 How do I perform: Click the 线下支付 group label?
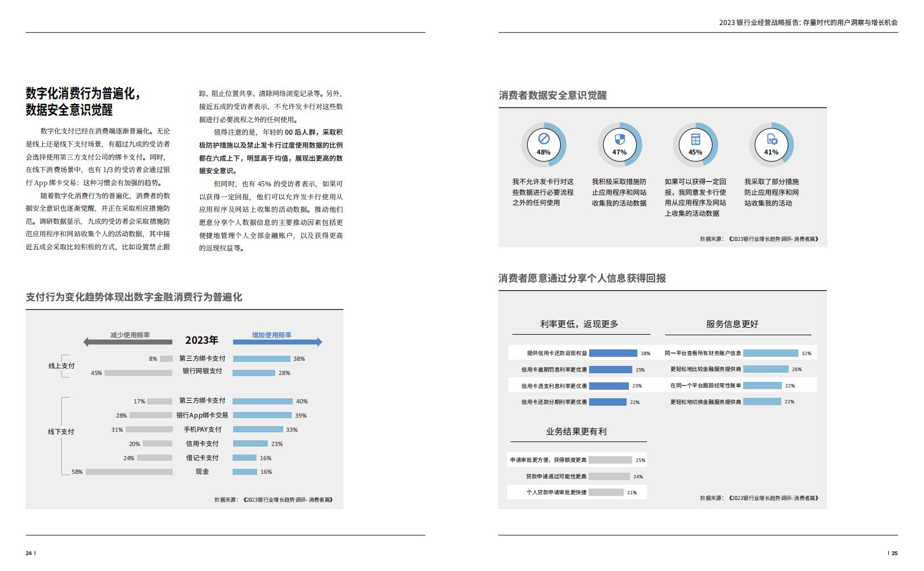coord(61,432)
